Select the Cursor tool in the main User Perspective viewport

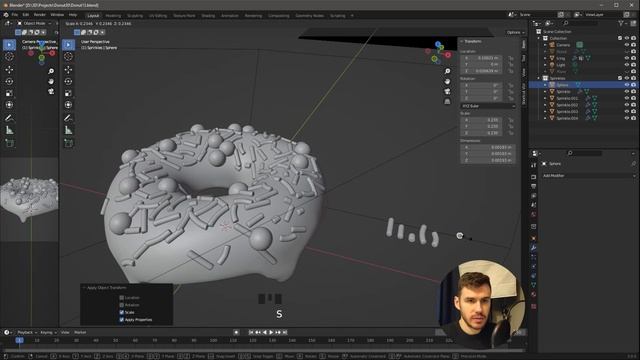[x=68, y=56]
